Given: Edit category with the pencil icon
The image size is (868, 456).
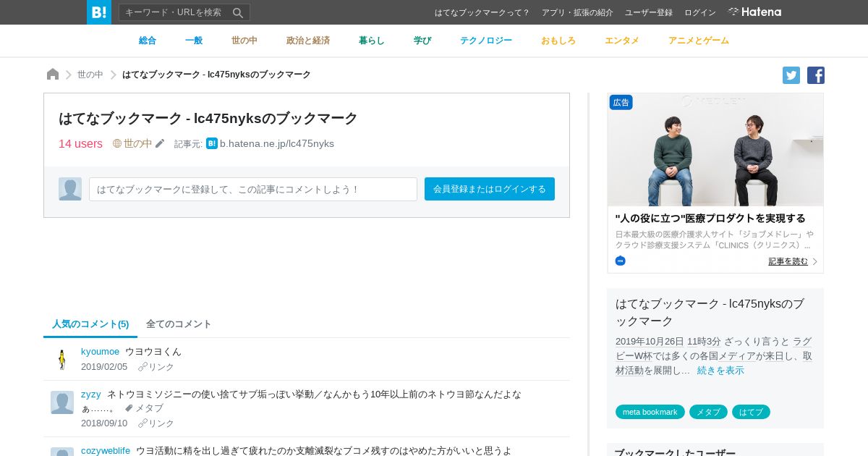Looking at the screenshot, I should (x=160, y=143).
